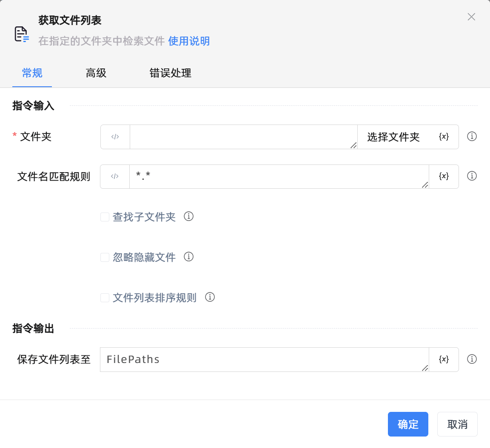Click the info icon beside the 文件夹 row
This screenshot has height=448, width=490.
click(472, 136)
